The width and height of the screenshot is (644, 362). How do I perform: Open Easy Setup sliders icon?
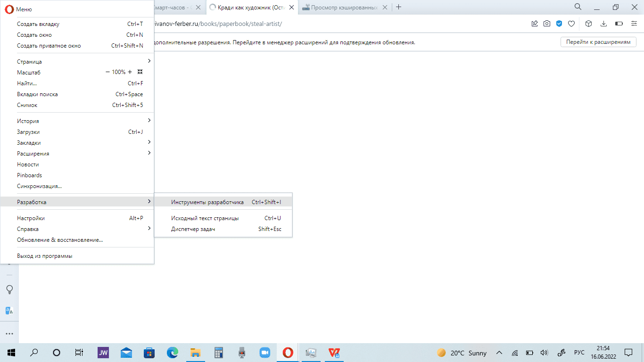click(x=634, y=24)
